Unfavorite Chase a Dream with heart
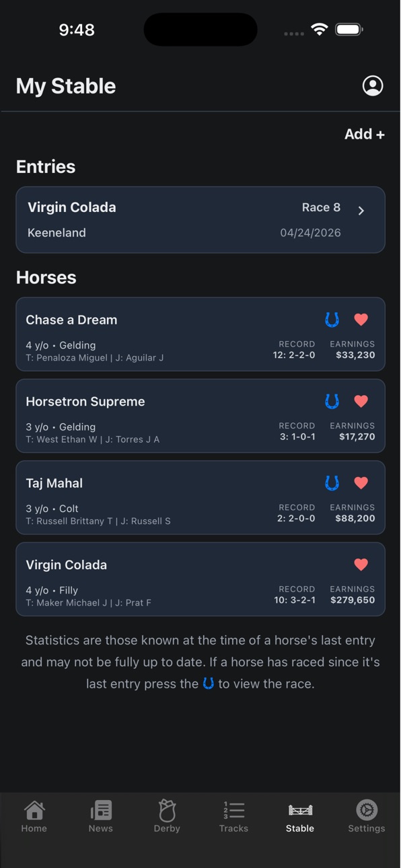The width and height of the screenshot is (401, 868). coord(361,320)
